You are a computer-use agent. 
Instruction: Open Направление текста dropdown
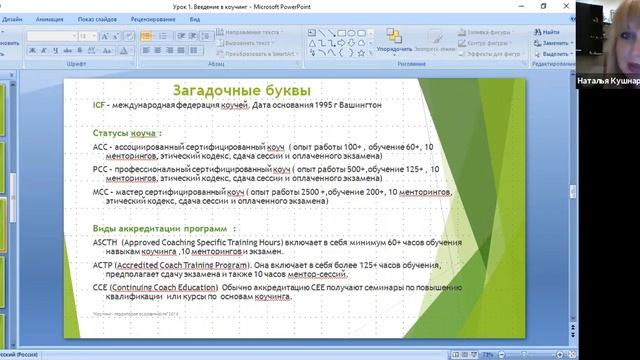click(249, 32)
